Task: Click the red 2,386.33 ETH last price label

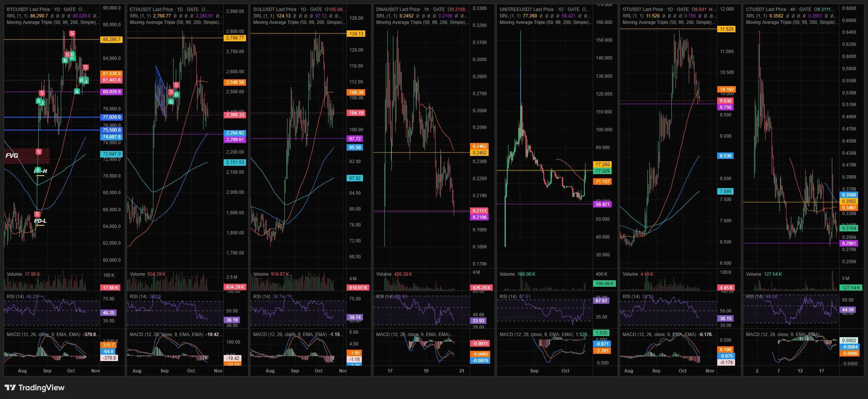Action: click(x=235, y=115)
